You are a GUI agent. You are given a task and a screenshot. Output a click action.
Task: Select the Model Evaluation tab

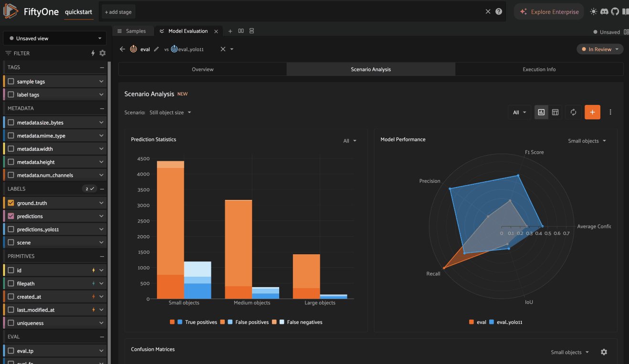188,31
